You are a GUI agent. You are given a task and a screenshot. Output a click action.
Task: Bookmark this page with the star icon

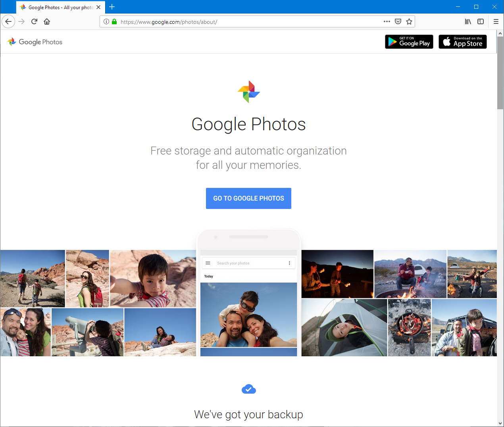[409, 21]
